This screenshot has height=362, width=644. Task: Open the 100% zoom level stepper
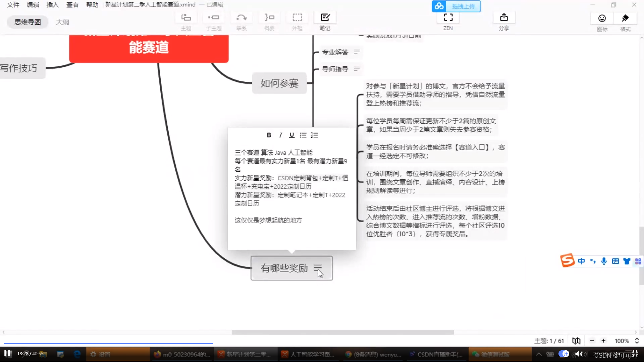click(x=637, y=341)
